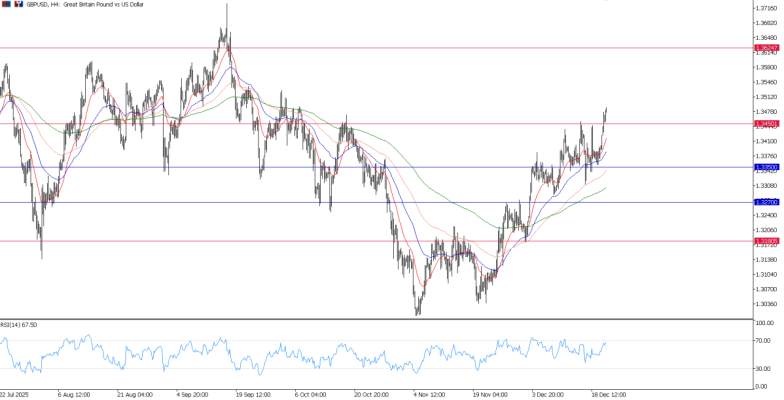
Task: Click the 1.35460 price scale label
Action: click(x=768, y=82)
